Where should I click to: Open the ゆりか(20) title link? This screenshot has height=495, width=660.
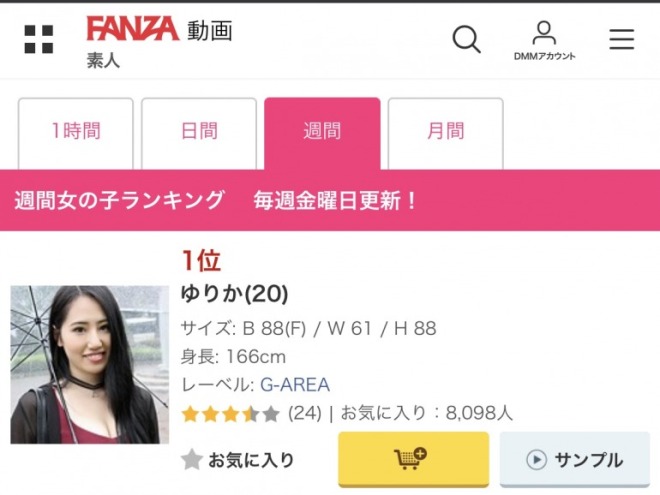[235, 294]
